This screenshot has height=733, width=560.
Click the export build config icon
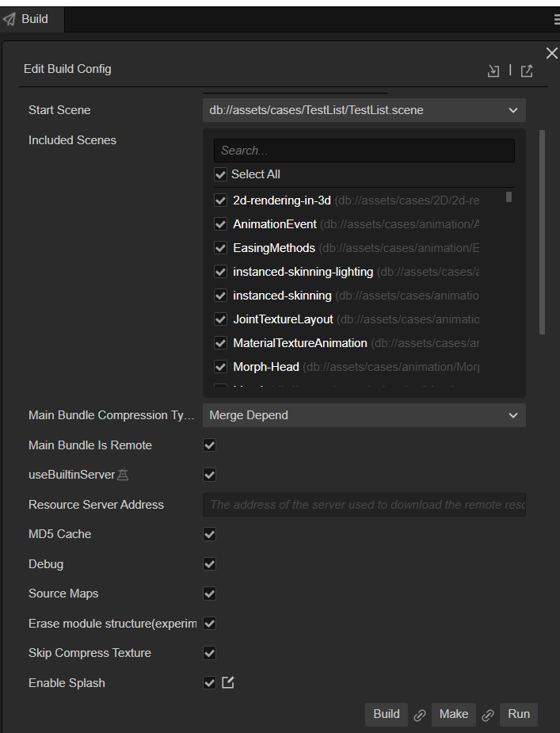tap(527, 71)
